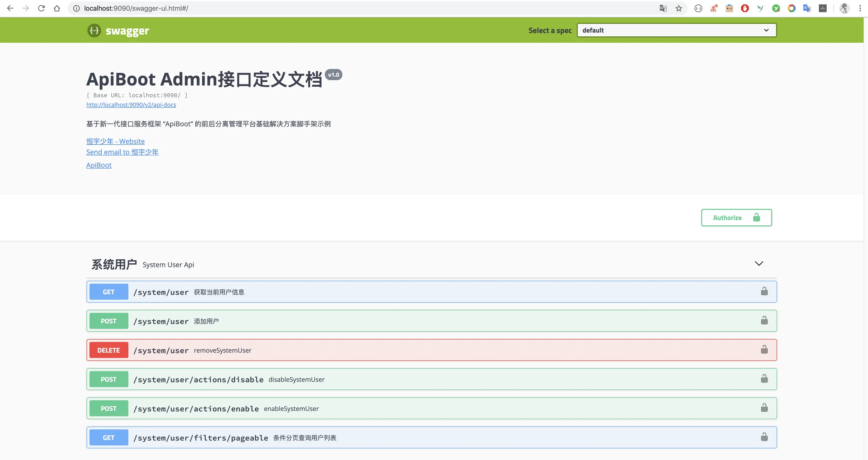Click the translate page icon in address bar

click(663, 8)
